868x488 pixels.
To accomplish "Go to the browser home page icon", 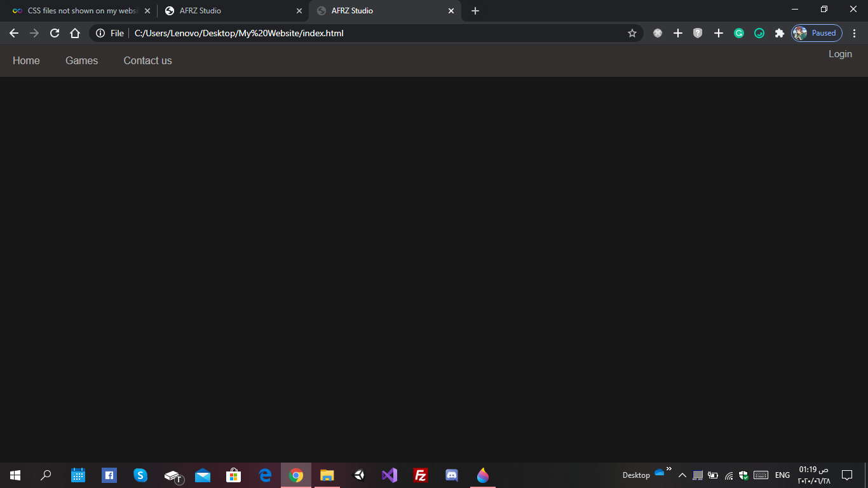I will pyautogui.click(x=75, y=33).
